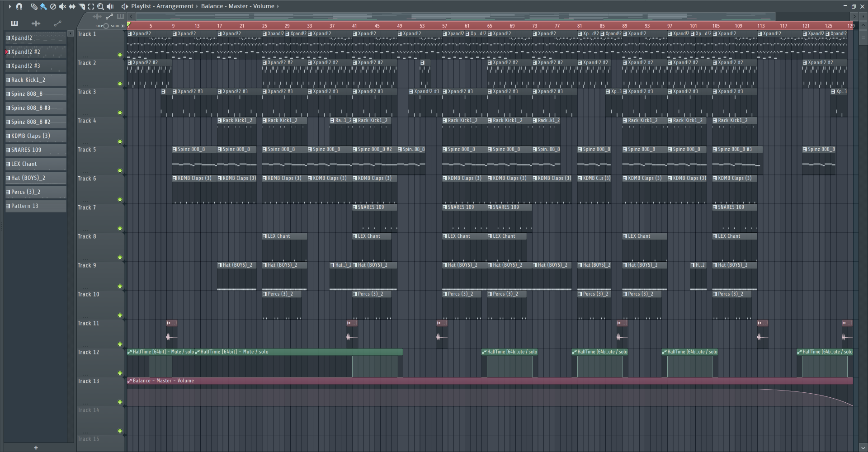Click the vertical track scrollbar handle
Viewport: 868px width, 452px height.
click(863, 38)
